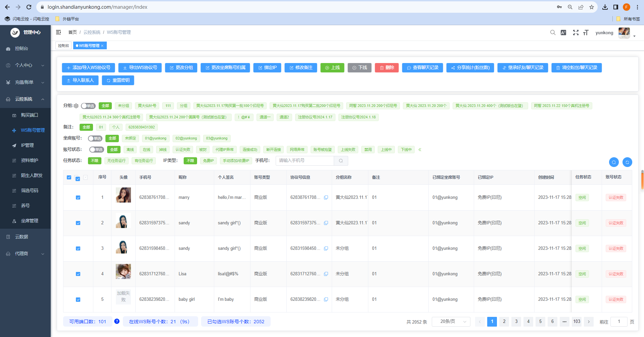Open user dropdown arrow next to avatar

pos(634,36)
